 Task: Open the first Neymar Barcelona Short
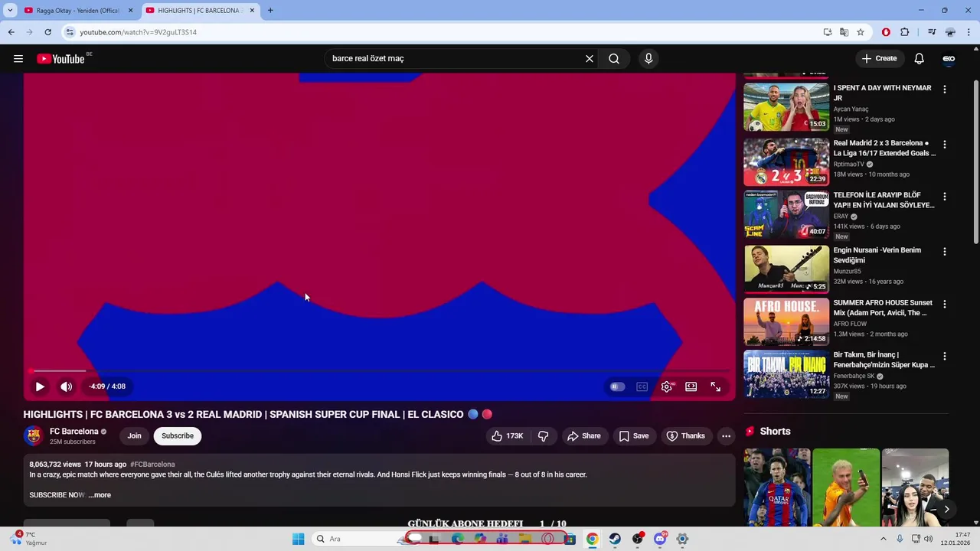[777, 488]
